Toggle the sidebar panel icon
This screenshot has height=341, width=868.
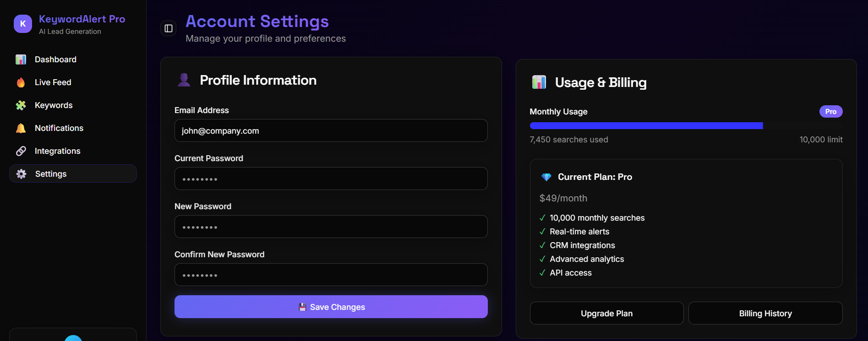coord(169,28)
